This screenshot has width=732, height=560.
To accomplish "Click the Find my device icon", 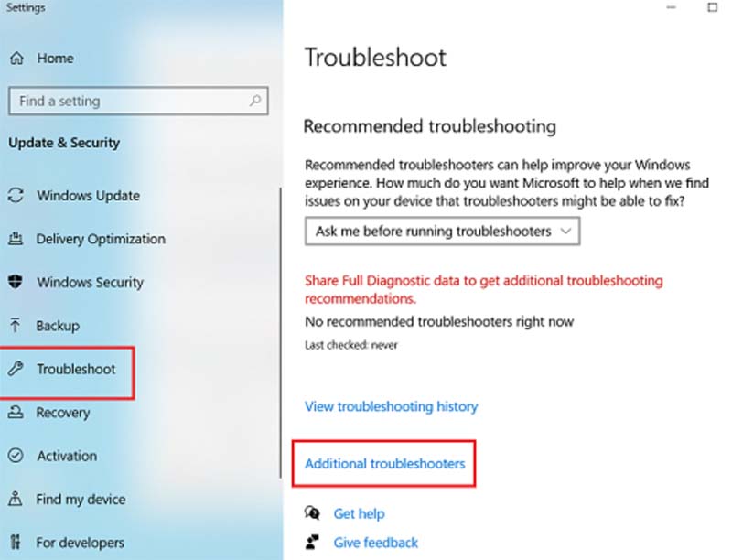I will point(15,500).
